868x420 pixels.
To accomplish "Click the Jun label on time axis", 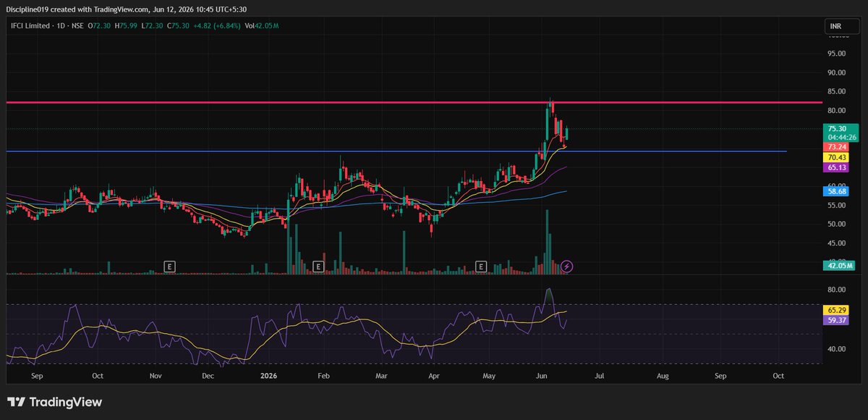I will [542, 377].
